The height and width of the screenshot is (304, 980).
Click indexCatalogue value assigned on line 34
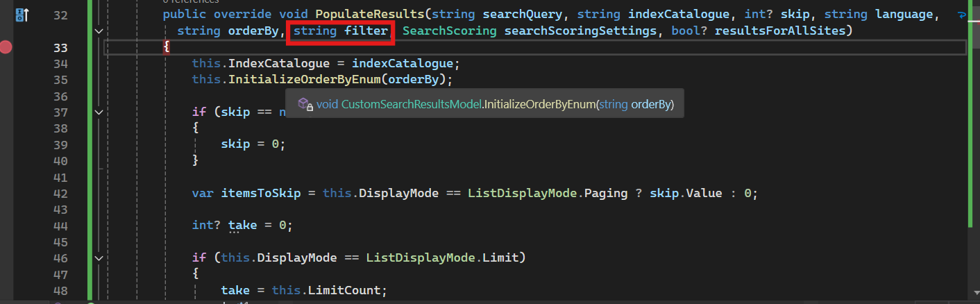pos(403,63)
